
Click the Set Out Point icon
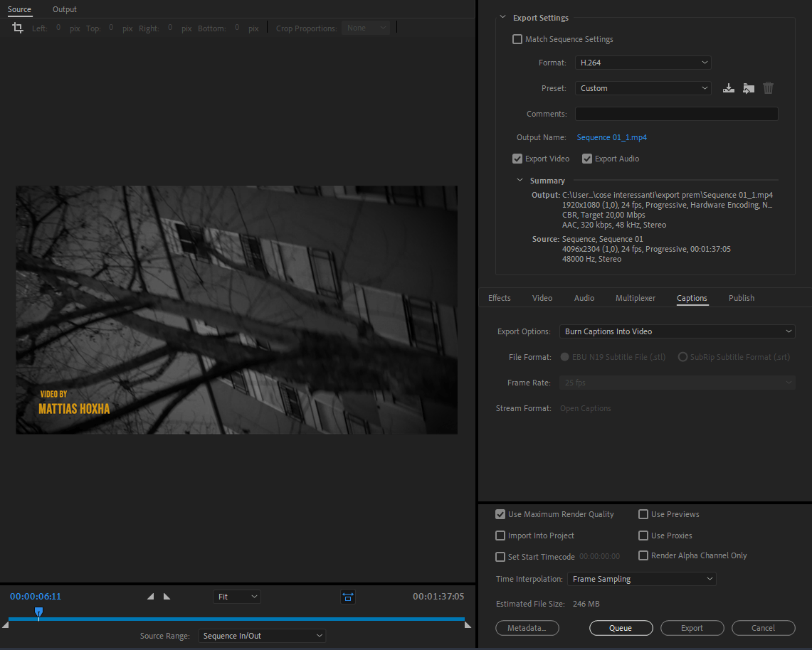coord(167,597)
